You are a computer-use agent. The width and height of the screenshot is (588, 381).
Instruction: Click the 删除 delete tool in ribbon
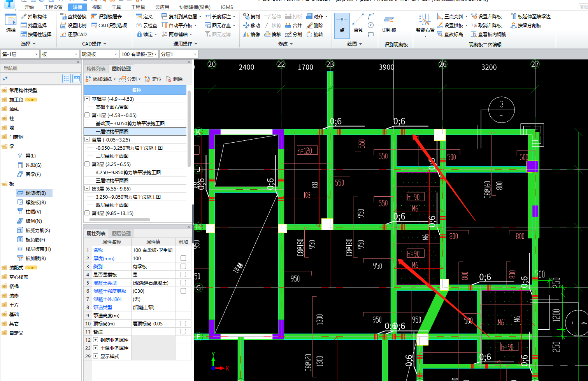click(315, 25)
